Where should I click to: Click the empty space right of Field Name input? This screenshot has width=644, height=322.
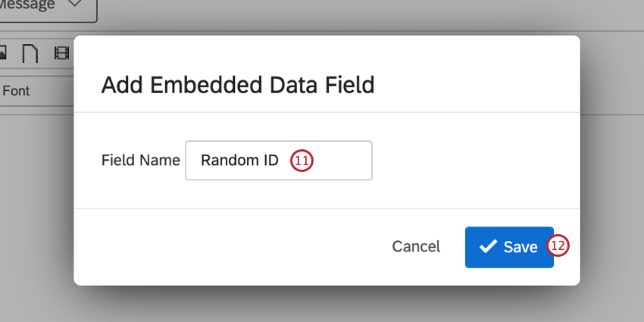470,161
